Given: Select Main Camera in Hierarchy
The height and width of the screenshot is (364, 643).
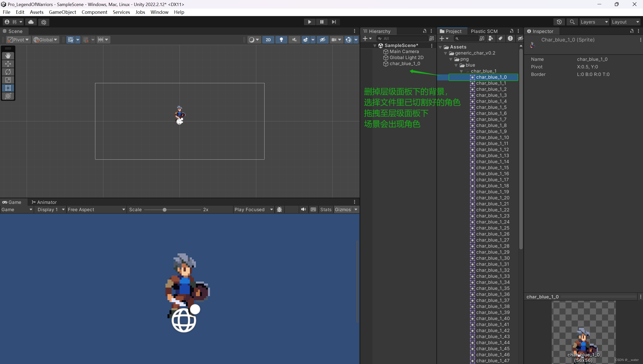Looking at the screenshot, I should click(x=404, y=52).
